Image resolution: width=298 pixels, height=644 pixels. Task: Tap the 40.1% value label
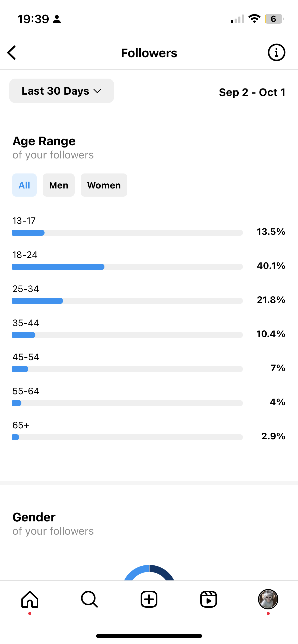(x=271, y=266)
